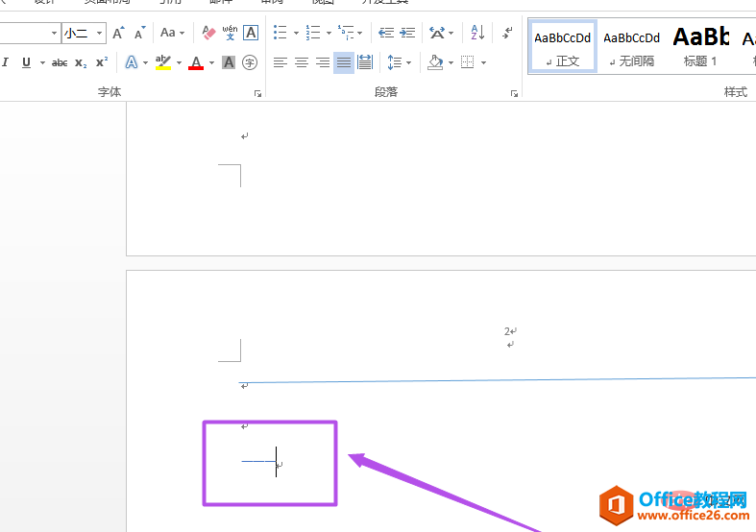756x532 pixels.
Task: Open the 字体 group dialog launcher
Action: pyautogui.click(x=257, y=93)
